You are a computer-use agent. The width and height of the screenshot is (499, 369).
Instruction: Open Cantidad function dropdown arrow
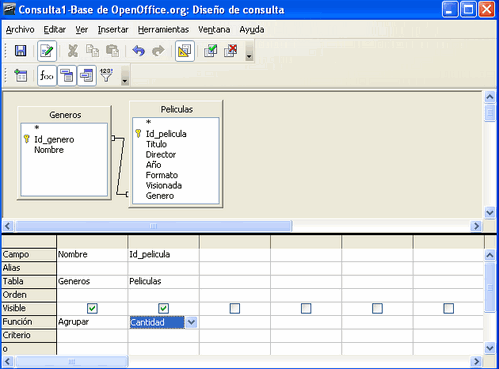tap(191, 322)
